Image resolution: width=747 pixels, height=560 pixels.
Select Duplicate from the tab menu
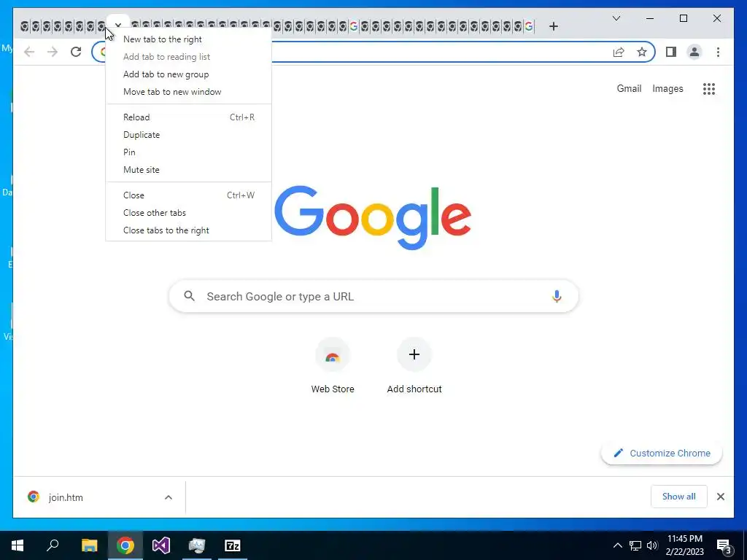pyautogui.click(x=189, y=135)
